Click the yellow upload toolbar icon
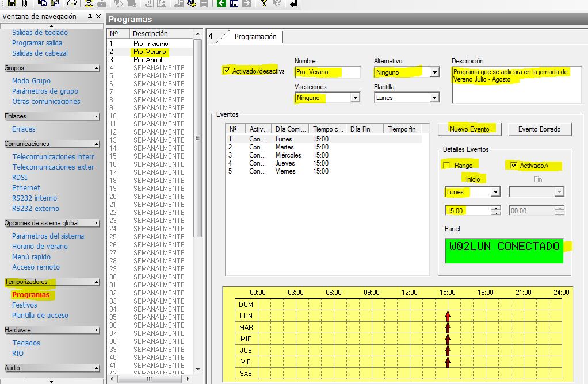The image size is (588, 384). point(89,3)
